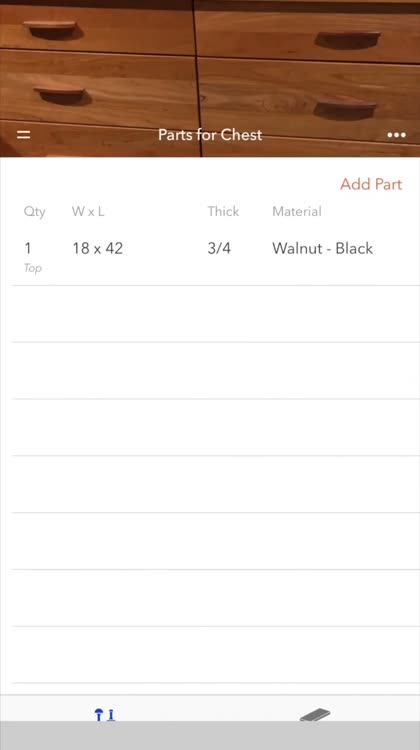The image size is (420, 750).
Task: Select the blue hardware parts tab icon
Action: coord(105,715)
